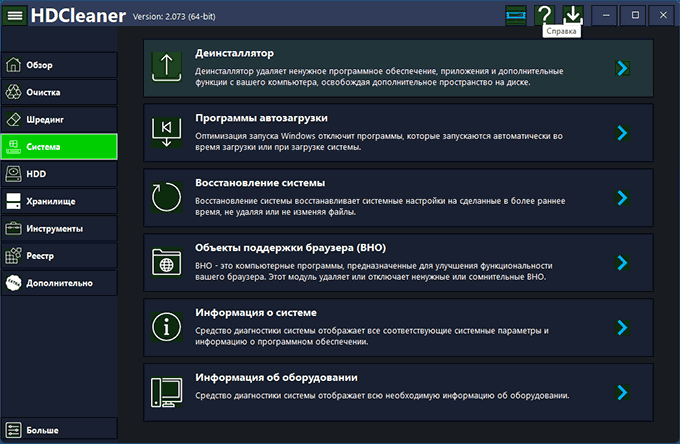Click the browser globe BHO icon
680x444 pixels.
165,262
